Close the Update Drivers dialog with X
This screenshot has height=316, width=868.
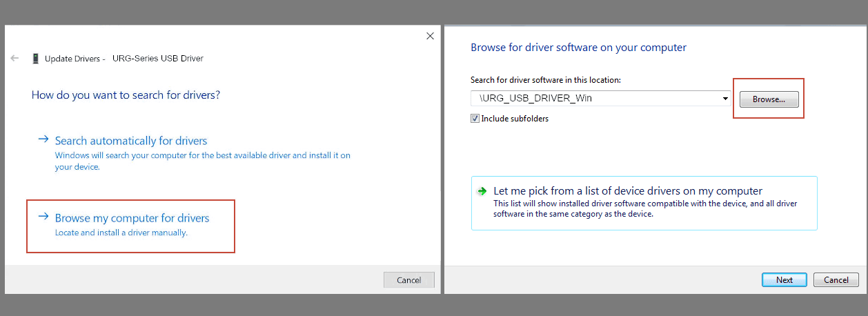[431, 36]
